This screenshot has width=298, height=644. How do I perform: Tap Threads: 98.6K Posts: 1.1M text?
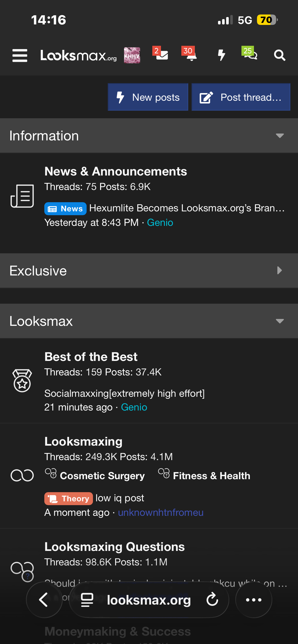tap(106, 562)
